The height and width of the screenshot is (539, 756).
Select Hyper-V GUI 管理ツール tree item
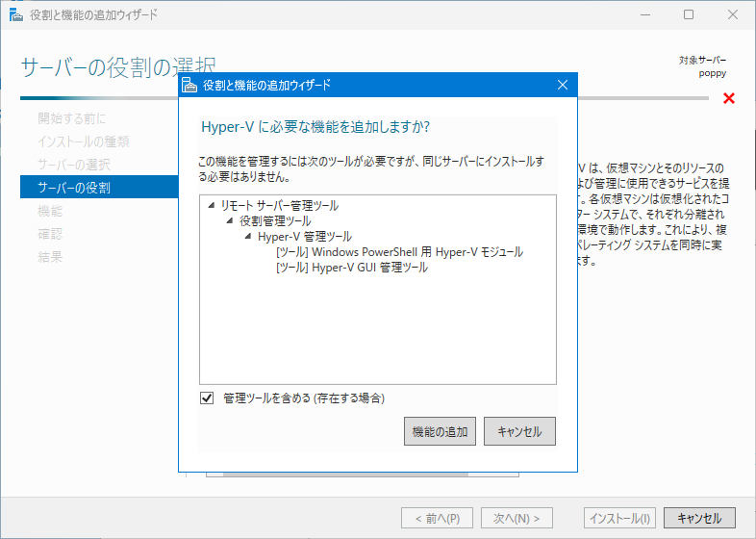tap(352, 268)
